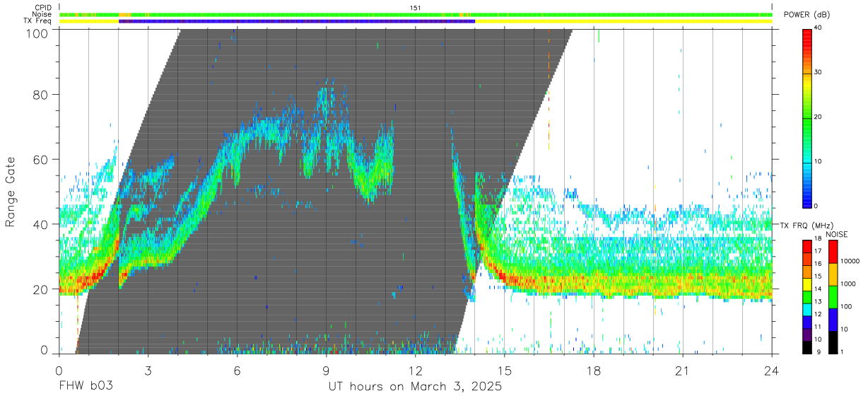Click the POWER (dB) legend title
The width and height of the screenshot is (868, 401).
pos(807,14)
